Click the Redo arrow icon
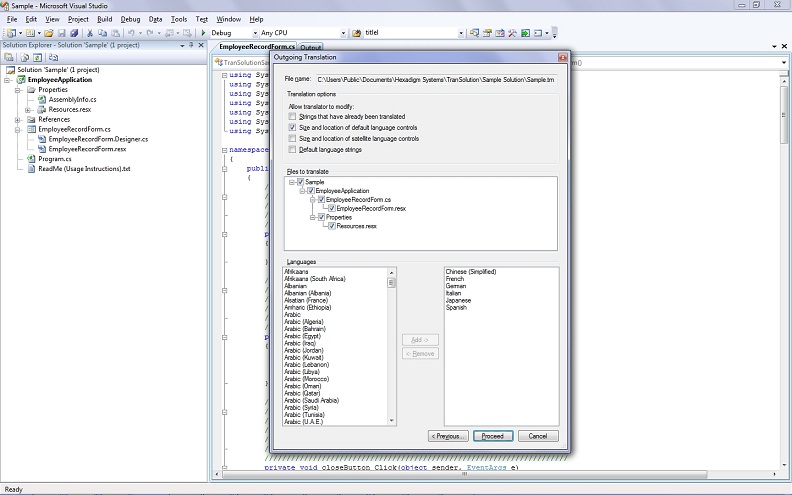 [x=150, y=33]
